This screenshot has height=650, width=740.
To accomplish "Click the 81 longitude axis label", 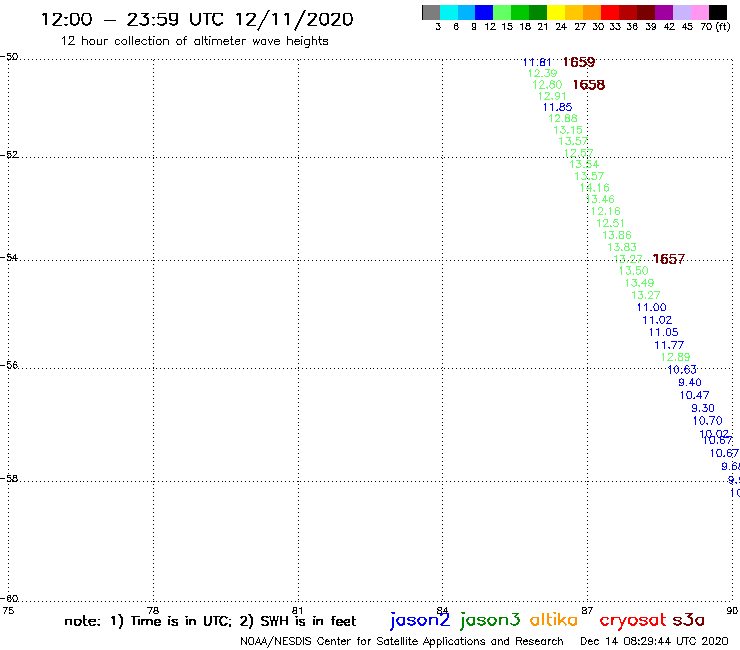I will point(298,611).
